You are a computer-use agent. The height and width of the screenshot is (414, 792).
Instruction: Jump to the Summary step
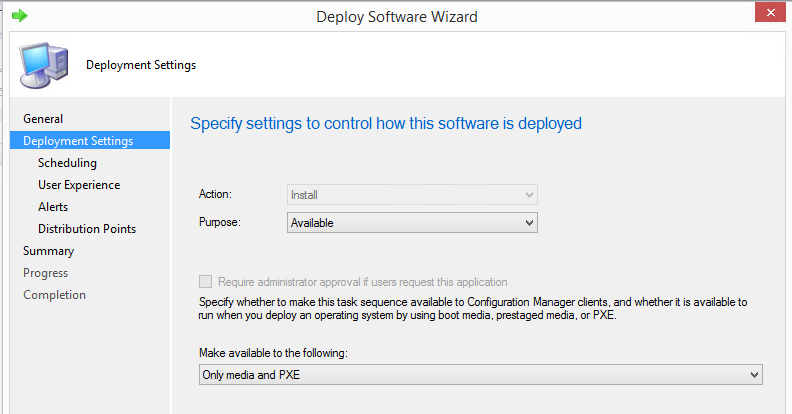pos(48,251)
